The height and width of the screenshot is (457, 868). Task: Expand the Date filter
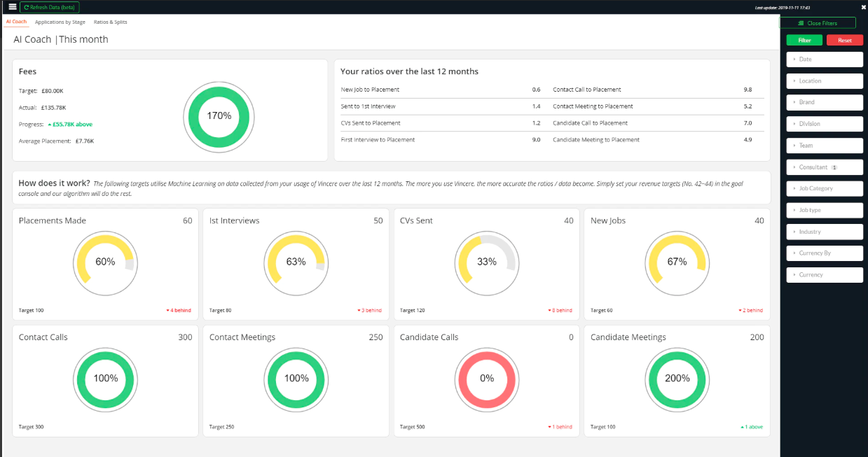(825, 59)
